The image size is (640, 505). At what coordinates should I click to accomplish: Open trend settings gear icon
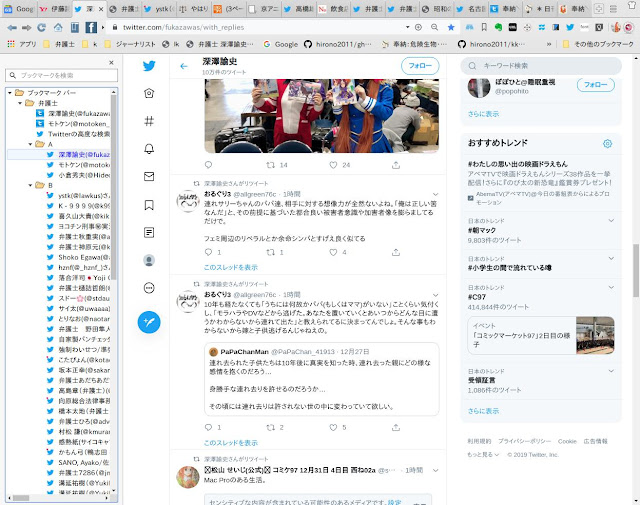(607, 144)
